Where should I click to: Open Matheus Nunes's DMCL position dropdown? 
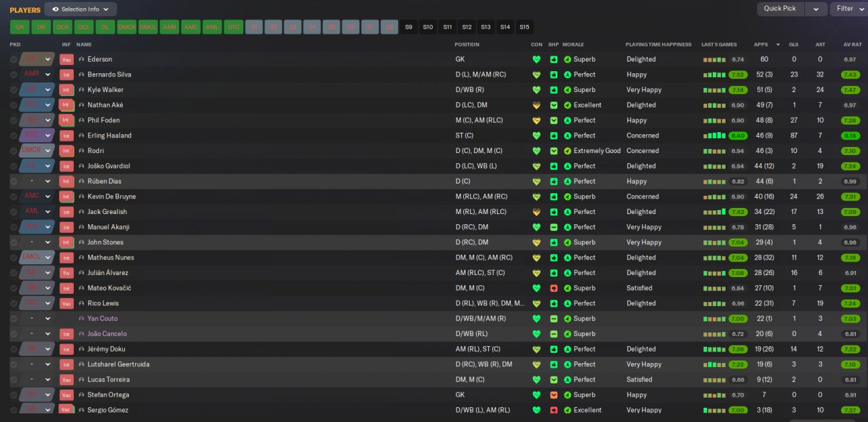tap(37, 257)
